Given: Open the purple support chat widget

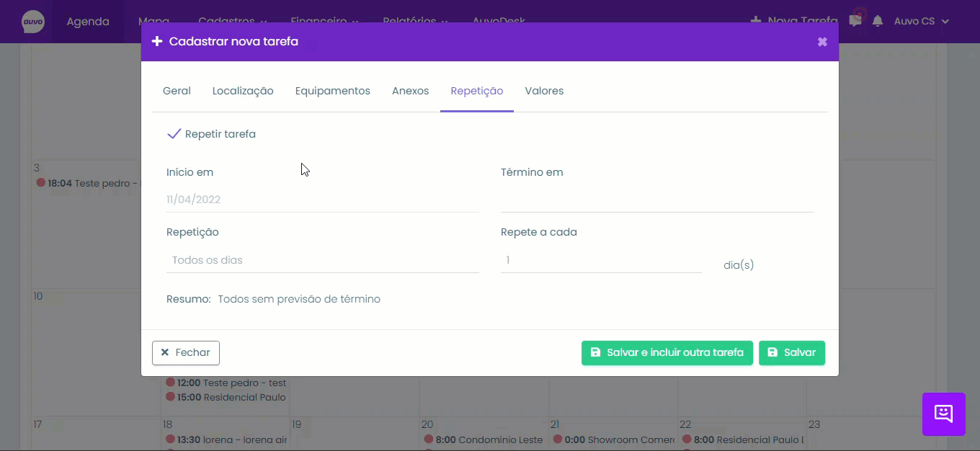Looking at the screenshot, I should (943, 414).
